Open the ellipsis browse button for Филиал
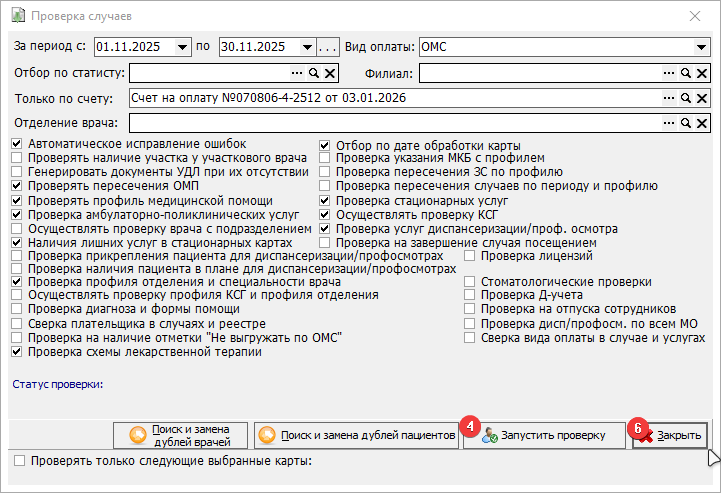Viewport: 721px width, 493px height. point(669,73)
